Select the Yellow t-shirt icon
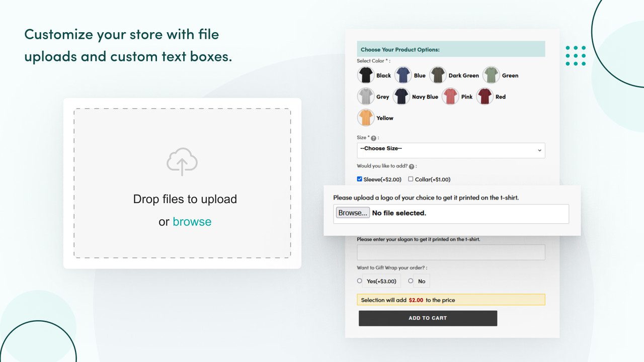 366,117
